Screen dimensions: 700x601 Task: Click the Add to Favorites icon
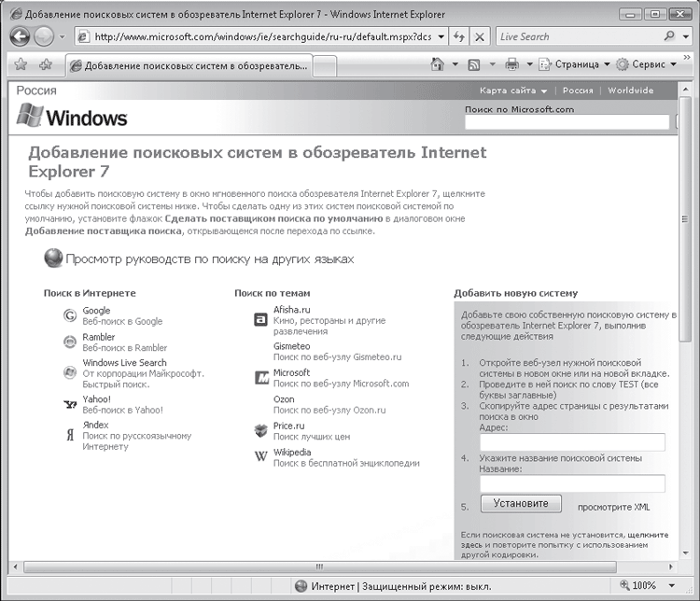point(45,65)
